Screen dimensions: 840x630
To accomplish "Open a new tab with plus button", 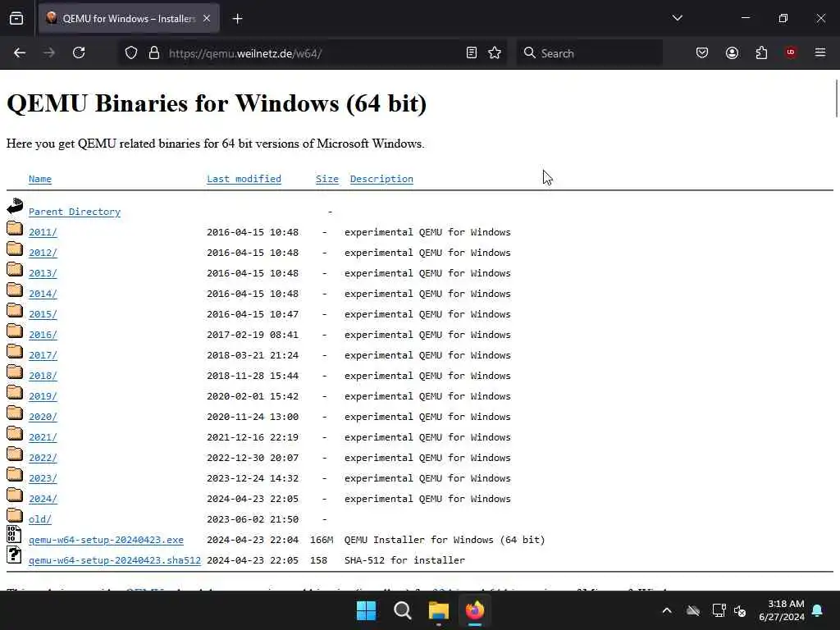I will (237, 19).
